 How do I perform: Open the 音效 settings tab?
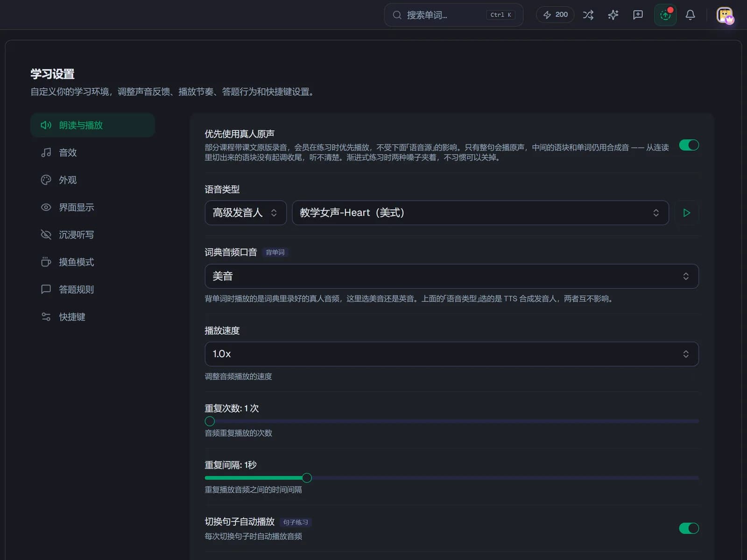coord(92,153)
